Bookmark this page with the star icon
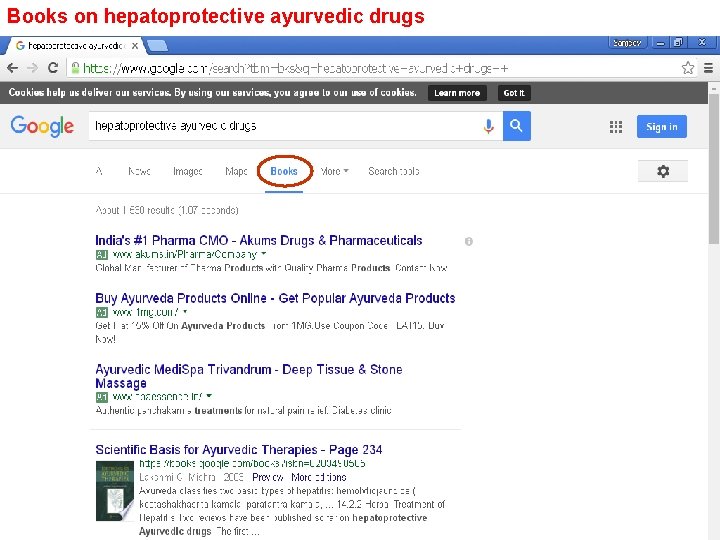 (687, 68)
